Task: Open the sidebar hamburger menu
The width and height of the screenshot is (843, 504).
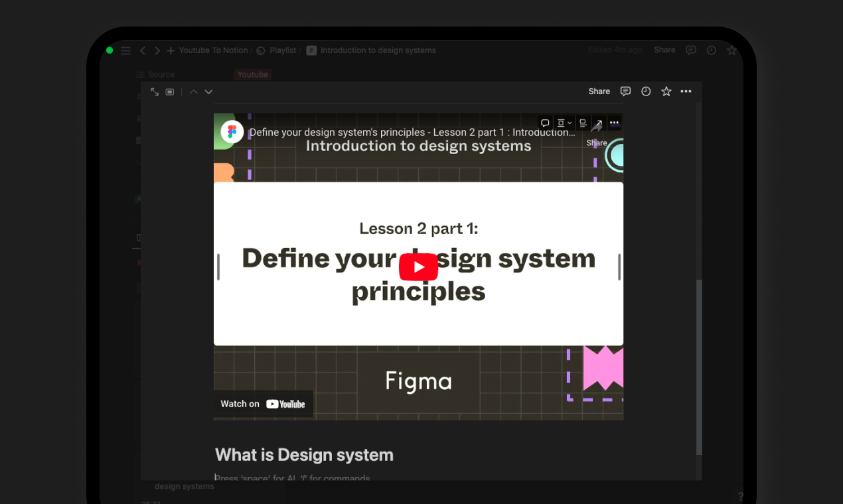Action: pyautogui.click(x=125, y=50)
